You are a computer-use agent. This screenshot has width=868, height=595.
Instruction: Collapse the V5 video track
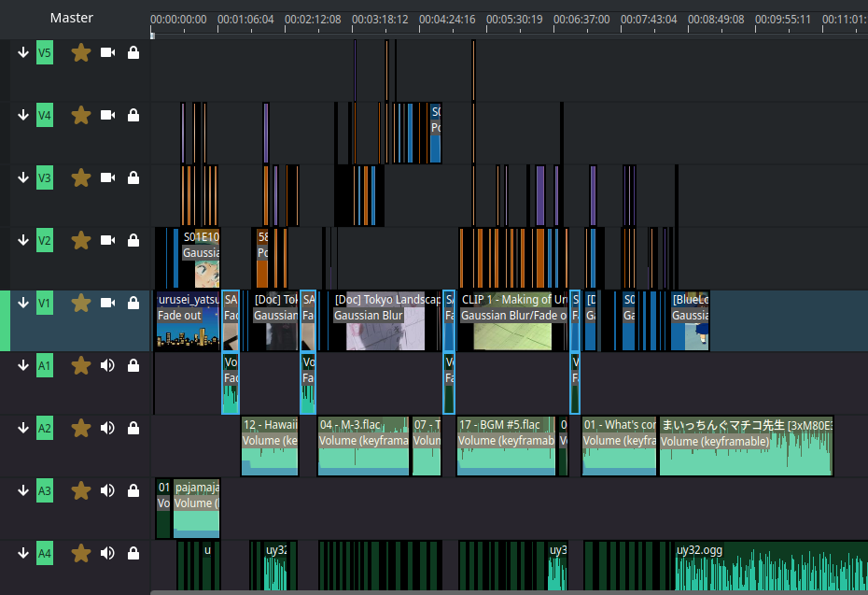pyautogui.click(x=23, y=53)
